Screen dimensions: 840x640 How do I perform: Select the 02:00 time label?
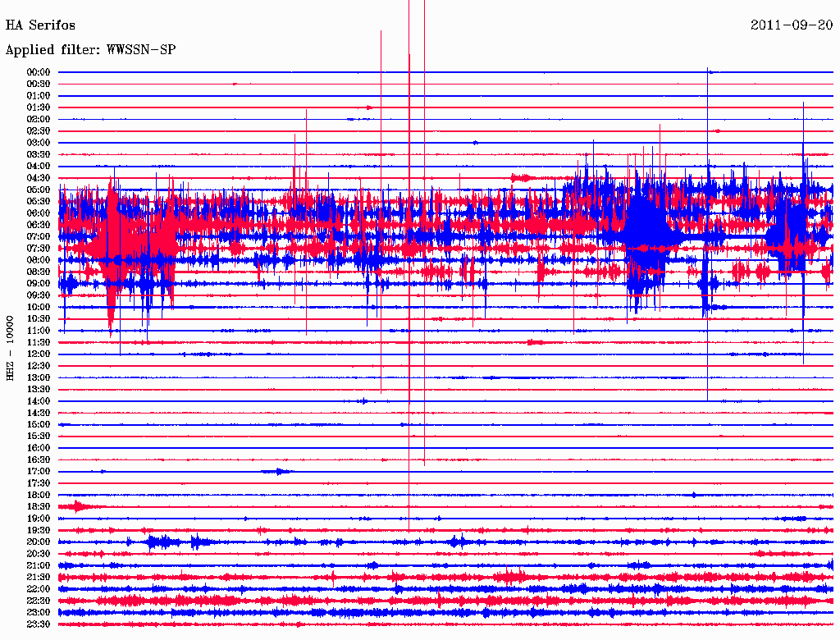[x=39, y=120]
